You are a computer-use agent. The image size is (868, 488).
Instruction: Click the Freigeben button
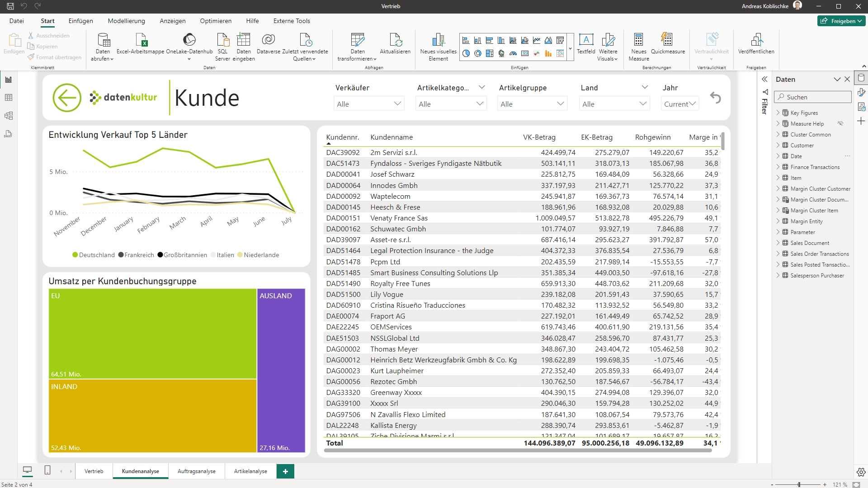tap(841, 21)
